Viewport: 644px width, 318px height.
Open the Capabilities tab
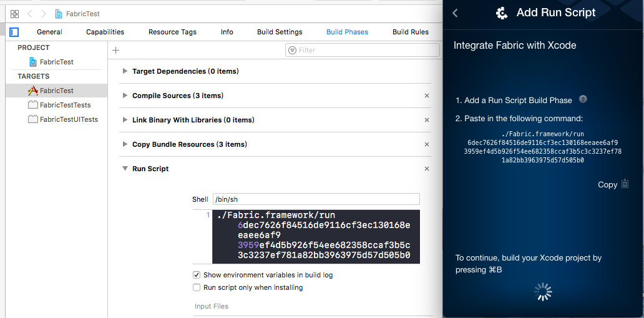(105, 32)
